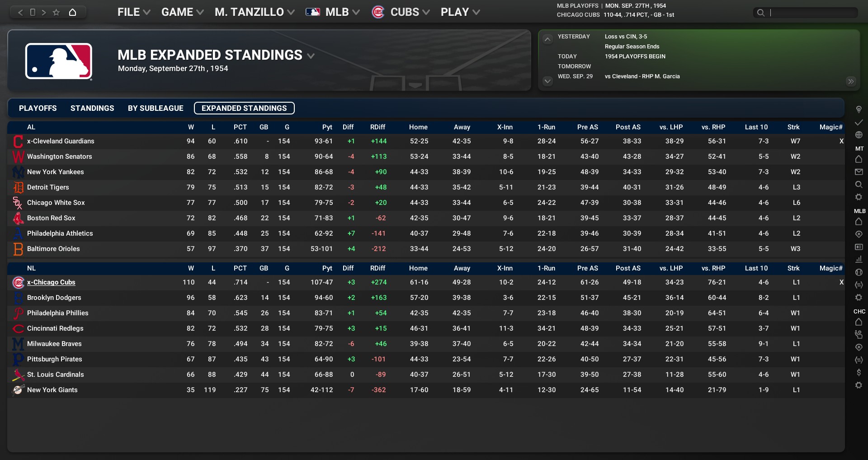The height and width of the screenshot is (460, 868).
Task: Sort AL table by RDiff column header
Action: [x=377, y=127]
